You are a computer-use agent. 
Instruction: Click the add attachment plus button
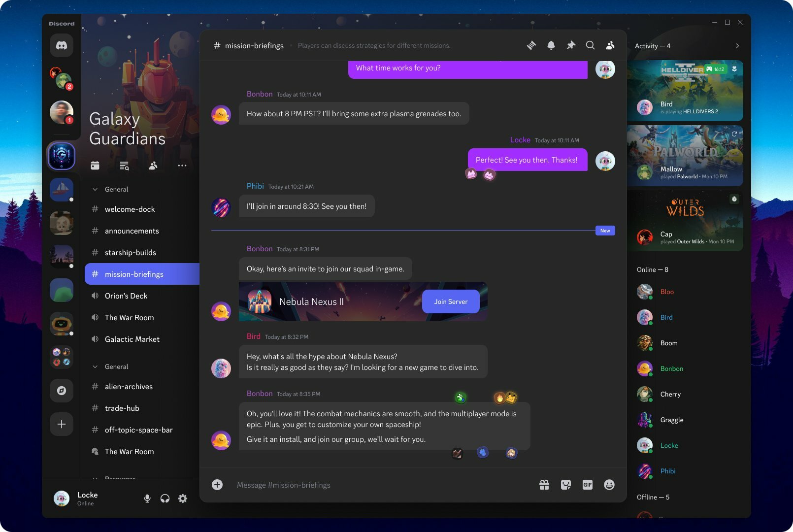[217, 485]
